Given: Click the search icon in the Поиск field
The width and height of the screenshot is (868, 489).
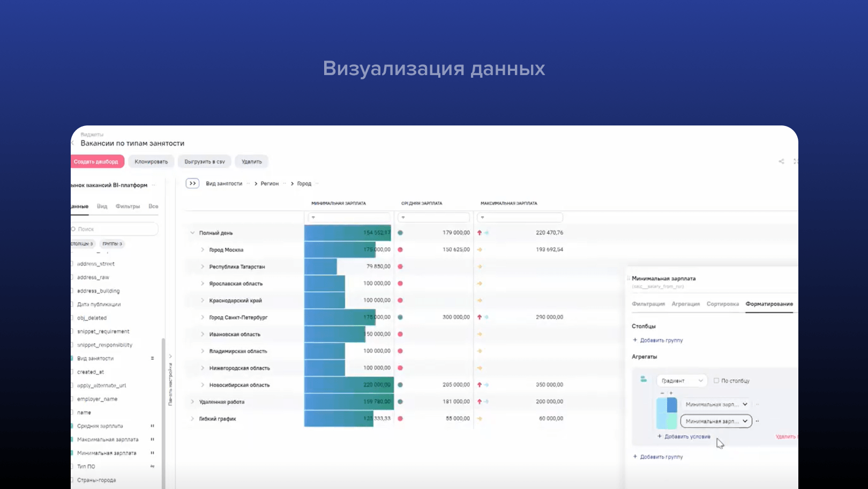Looking at the screenshot, I should pyautogui.click(x=73, y=229).
